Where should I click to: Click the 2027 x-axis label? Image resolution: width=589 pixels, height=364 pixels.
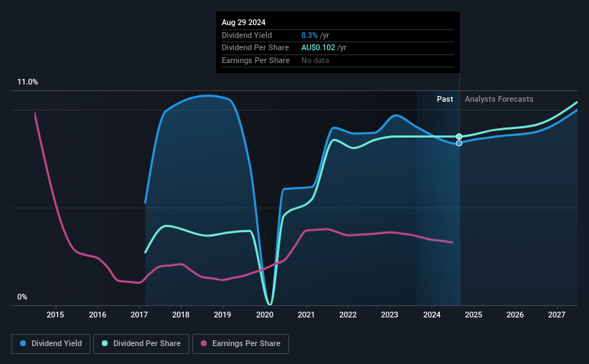coord(557,315)
